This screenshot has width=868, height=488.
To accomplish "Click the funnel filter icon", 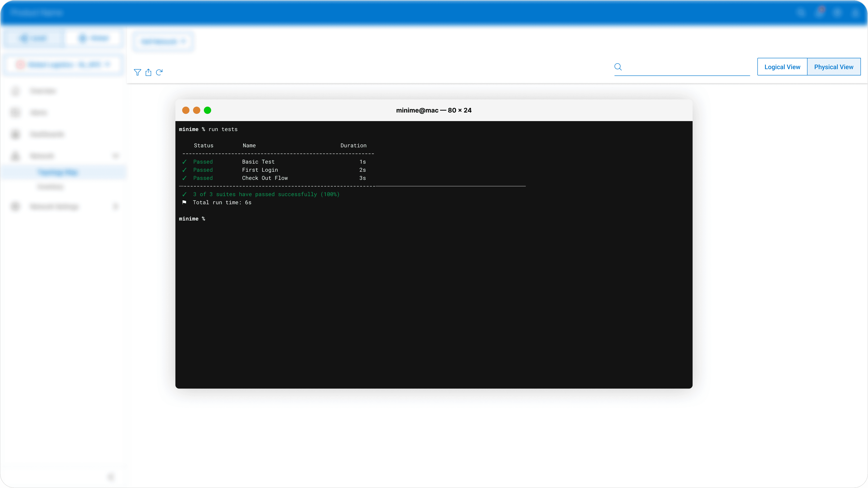I will pyautogui.click(x=137, y=72).
